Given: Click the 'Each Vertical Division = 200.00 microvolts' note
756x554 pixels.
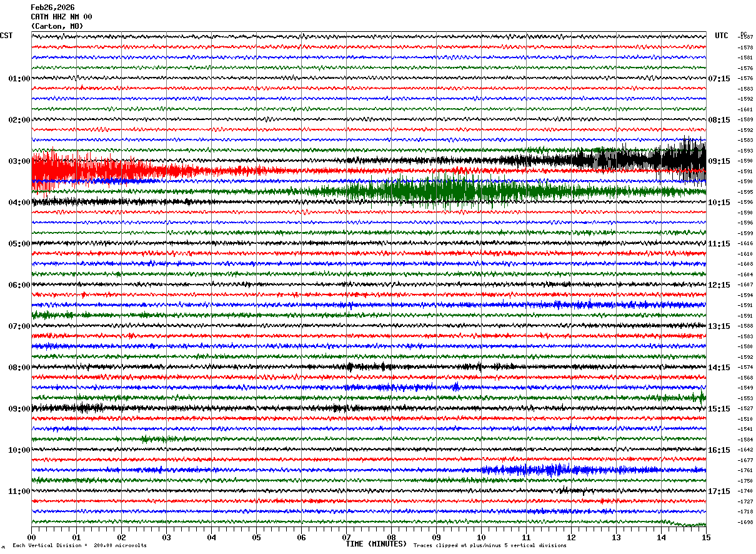Looking at the screenshot, I should 80,546.
